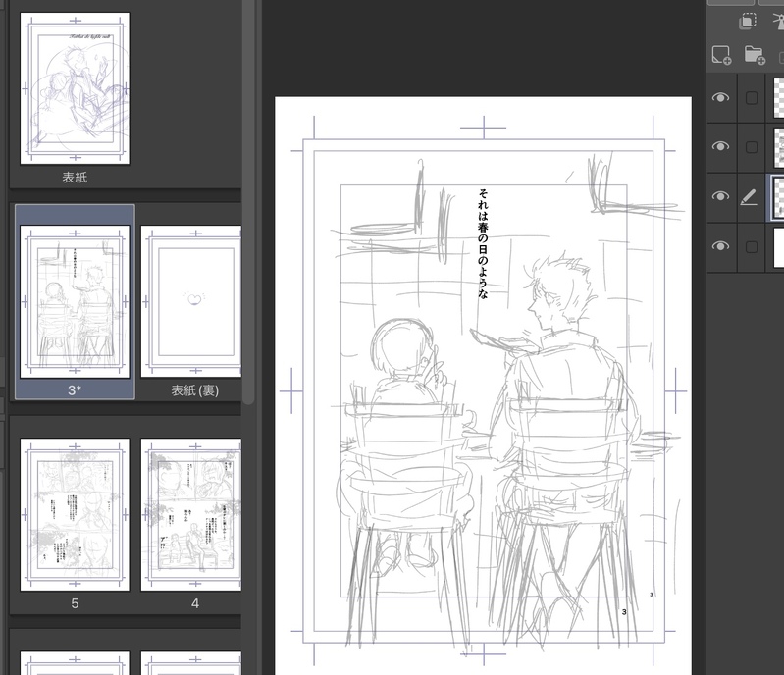Tick the topmost layer's selection checkbox
This screenshot has width=784, height=675.
(x=752, y=98)
